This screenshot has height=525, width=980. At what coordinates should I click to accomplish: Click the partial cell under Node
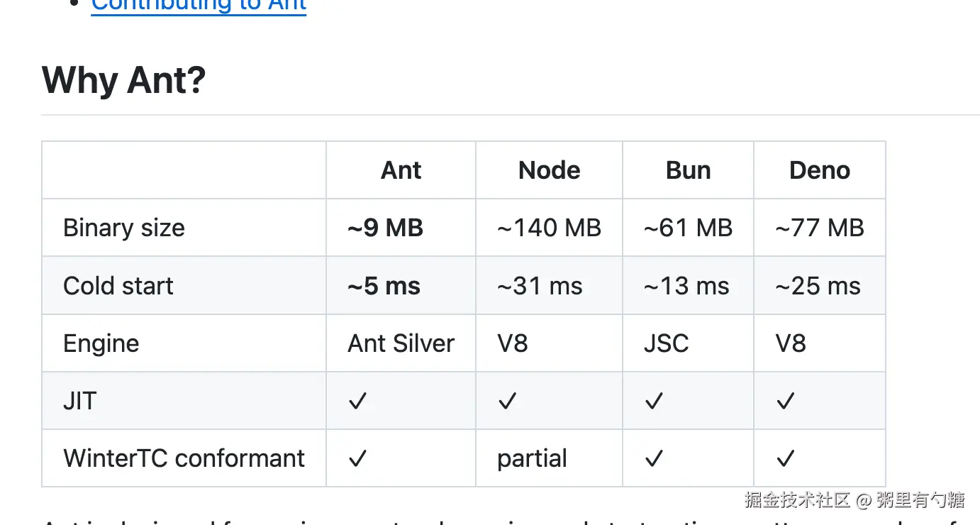tap(533, 459)
